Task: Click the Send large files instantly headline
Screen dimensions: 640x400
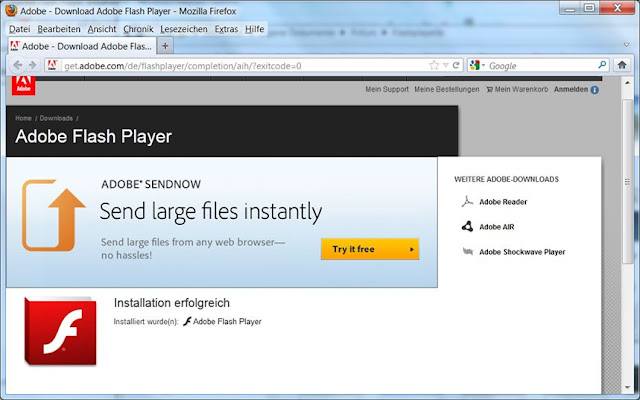Action: [211, 212]
